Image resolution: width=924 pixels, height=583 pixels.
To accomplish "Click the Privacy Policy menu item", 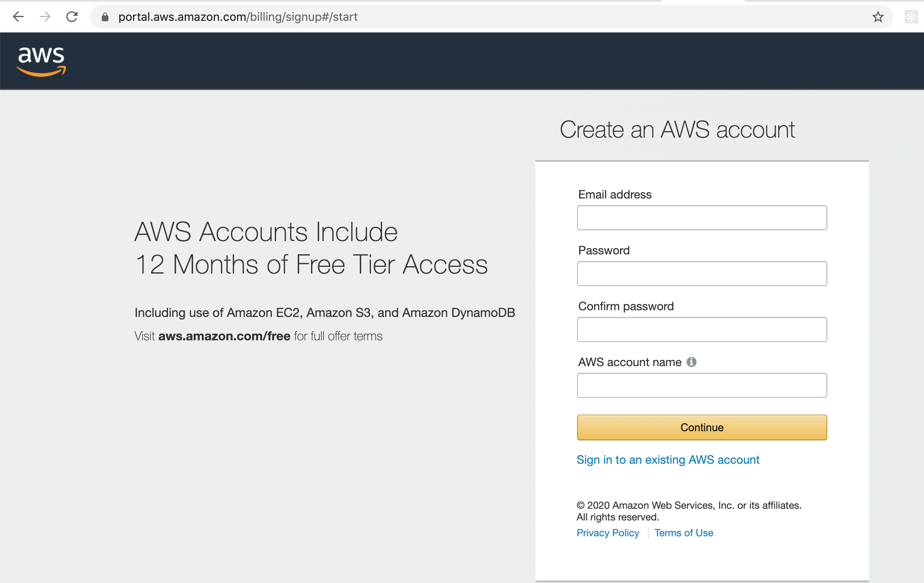I will click(608, 533).
